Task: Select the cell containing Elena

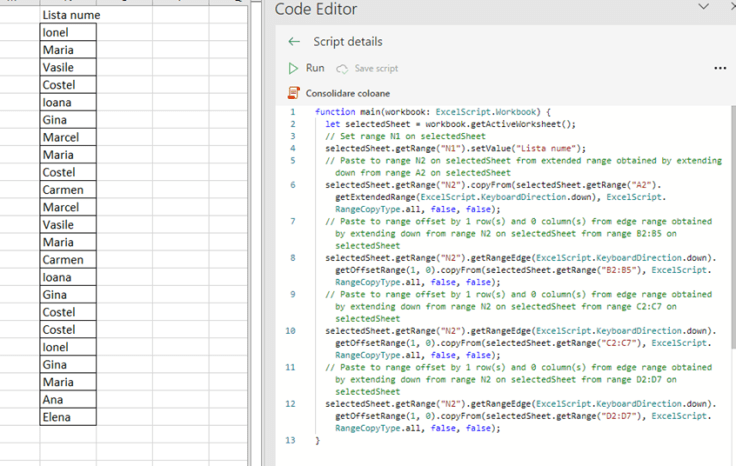Action: (68, 417)
